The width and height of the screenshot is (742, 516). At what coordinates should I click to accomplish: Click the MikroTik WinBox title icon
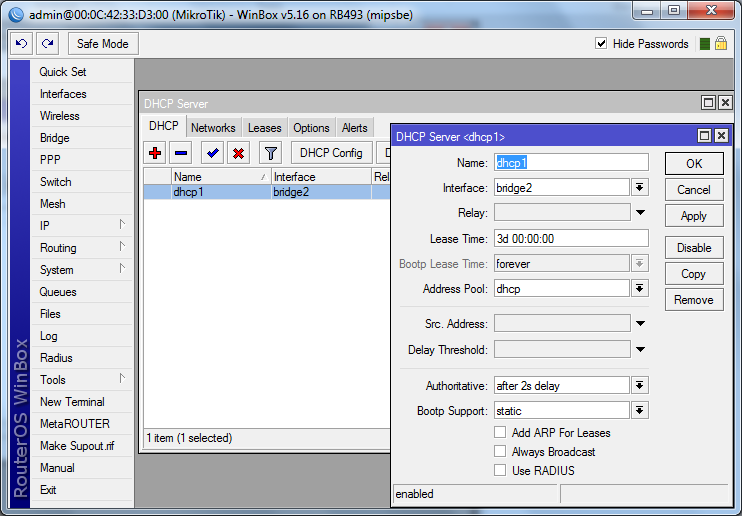click(16, 15)
